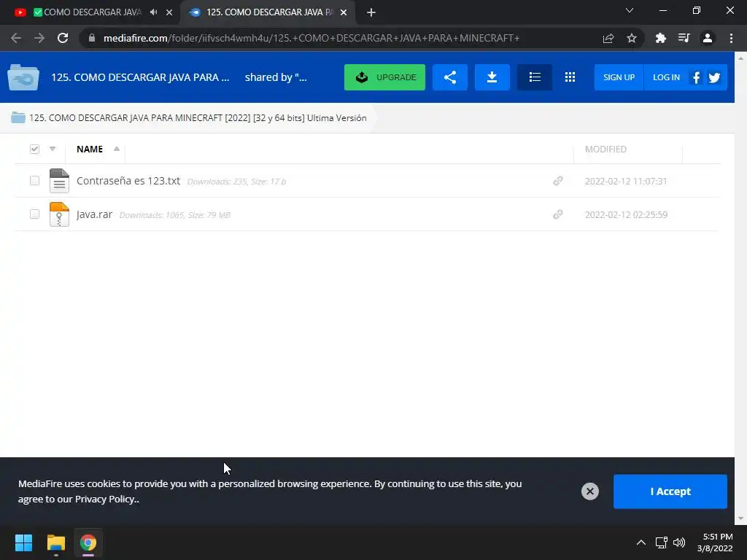Open the Contraseña es 123.txt file link

point(128,181)
